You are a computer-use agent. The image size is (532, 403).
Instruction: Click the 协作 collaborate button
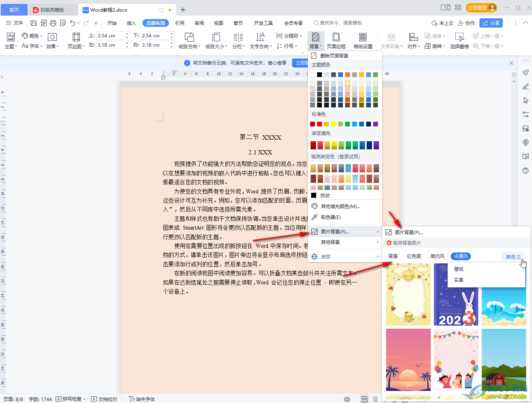pyautogui.click(x=466, y=23)
